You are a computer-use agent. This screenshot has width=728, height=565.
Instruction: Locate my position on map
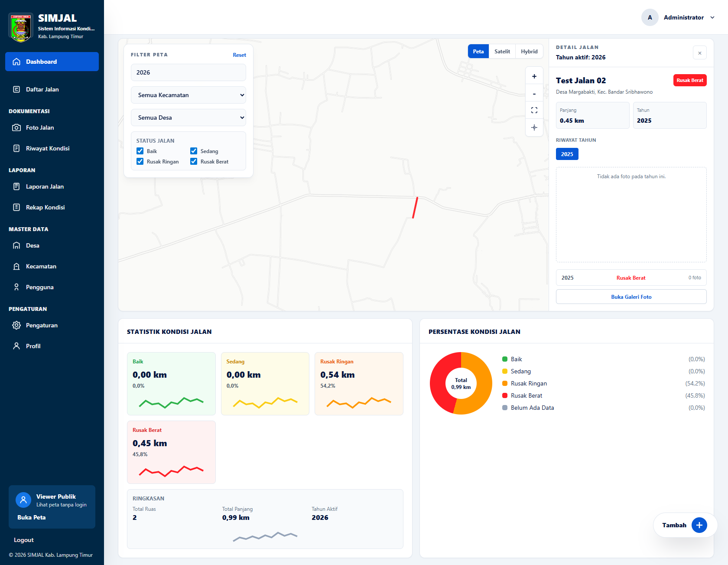coord(534,127)
